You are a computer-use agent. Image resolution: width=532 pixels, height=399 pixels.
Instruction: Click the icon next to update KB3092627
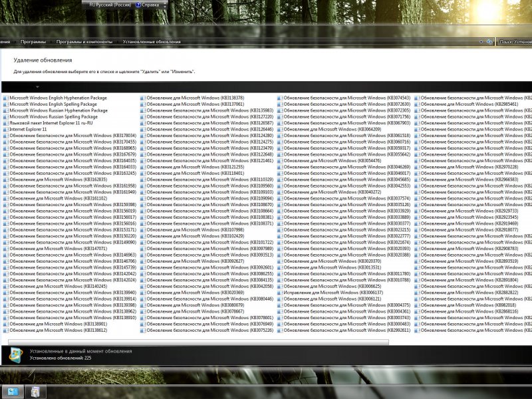tap(143, 261)
